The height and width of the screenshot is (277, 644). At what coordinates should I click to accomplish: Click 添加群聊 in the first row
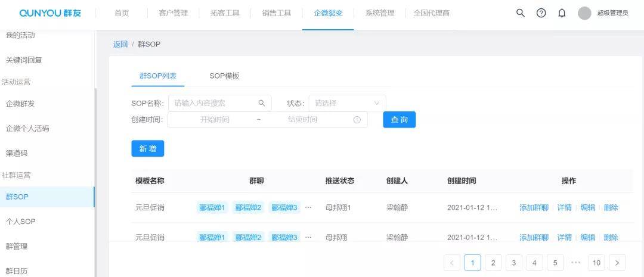pyautogui.click(x=534, y=207)
